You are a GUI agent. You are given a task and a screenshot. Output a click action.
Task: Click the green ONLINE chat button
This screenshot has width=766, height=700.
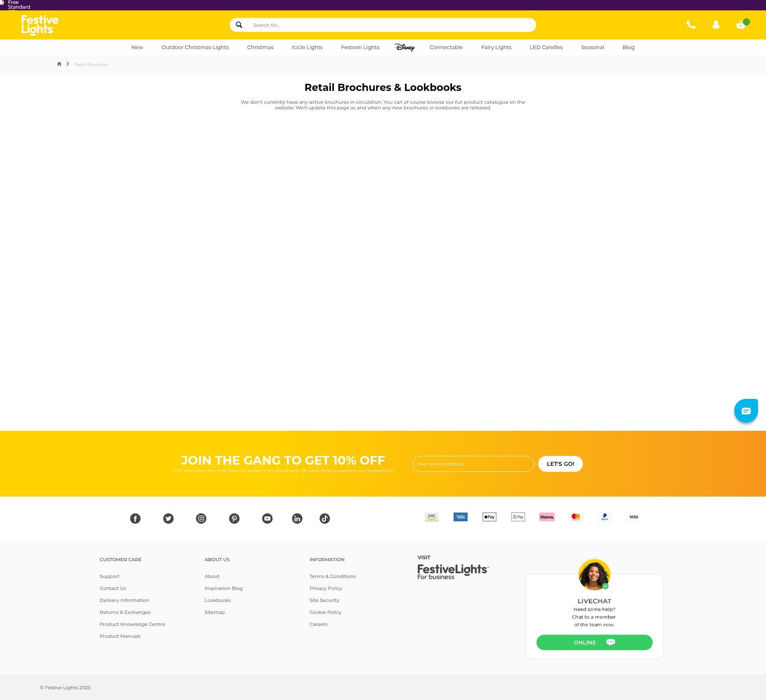(x=594, y=643)
